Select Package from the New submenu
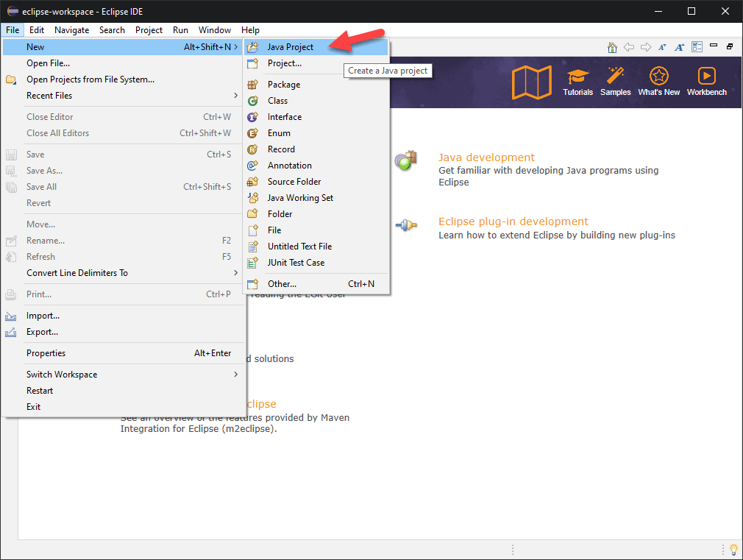Screen dimensions: 743x560 click(x=316, y=85)
